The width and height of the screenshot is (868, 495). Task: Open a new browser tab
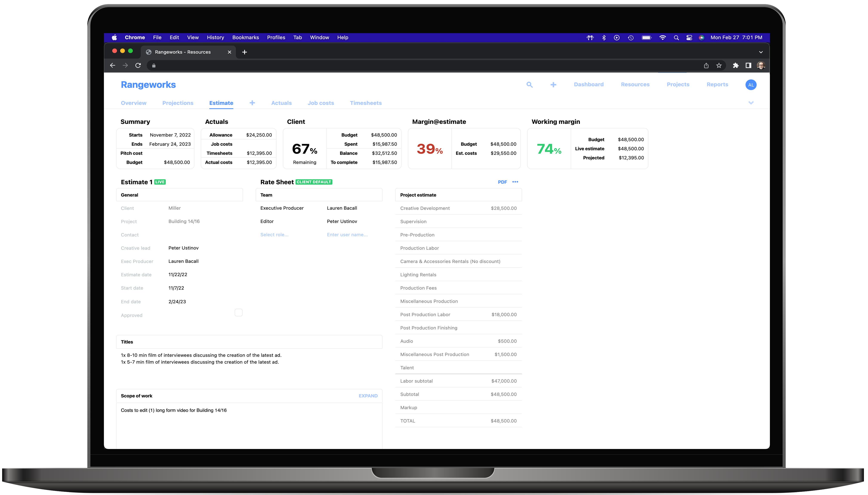(x=245, y=52)
